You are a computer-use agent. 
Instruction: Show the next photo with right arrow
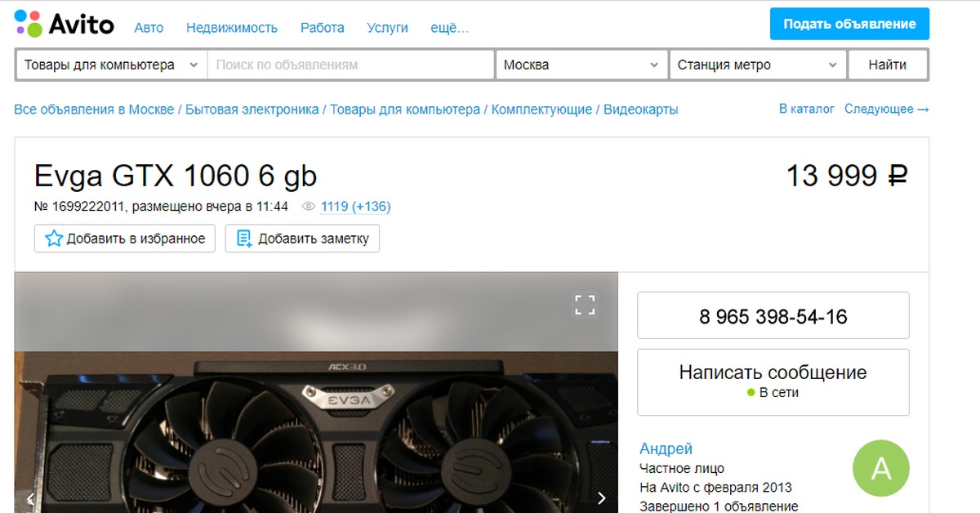pyautogui.click(x=602, y=498)
